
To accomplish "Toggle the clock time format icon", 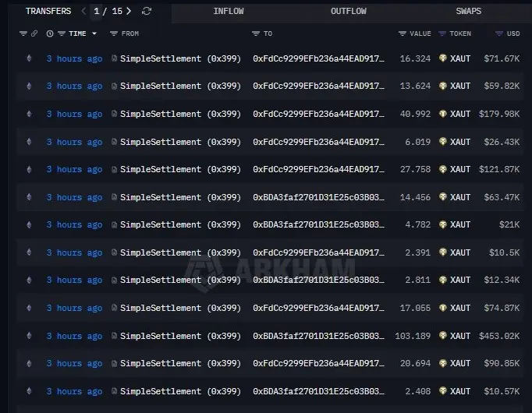I will [x=50, y=34].
